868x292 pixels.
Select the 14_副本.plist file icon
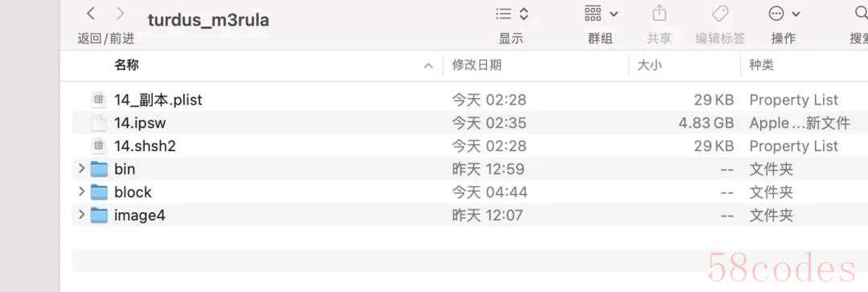(99, 100)
